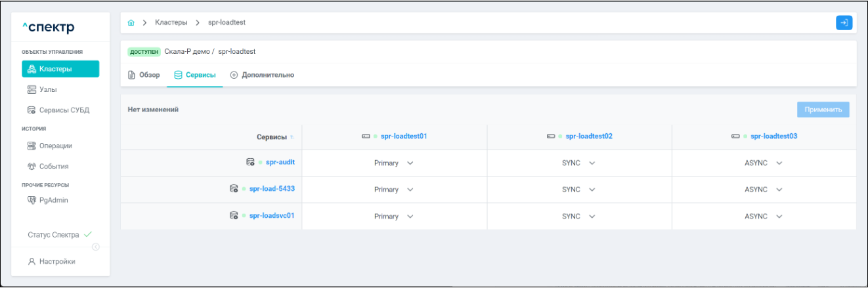
Task: Click the server icon beside spr-loadtest03
Action: pyautogui.click(x=735, y=136)
